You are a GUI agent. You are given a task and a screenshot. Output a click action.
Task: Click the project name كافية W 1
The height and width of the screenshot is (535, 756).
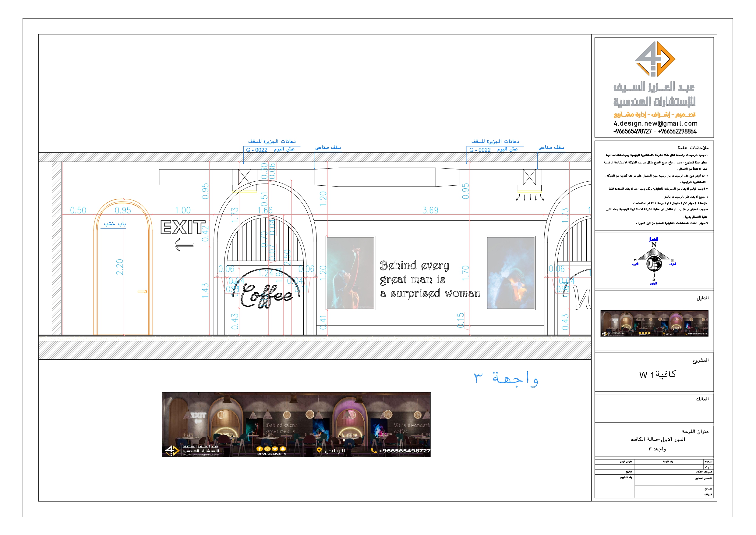pyautogui.click(x=658, y=374)
